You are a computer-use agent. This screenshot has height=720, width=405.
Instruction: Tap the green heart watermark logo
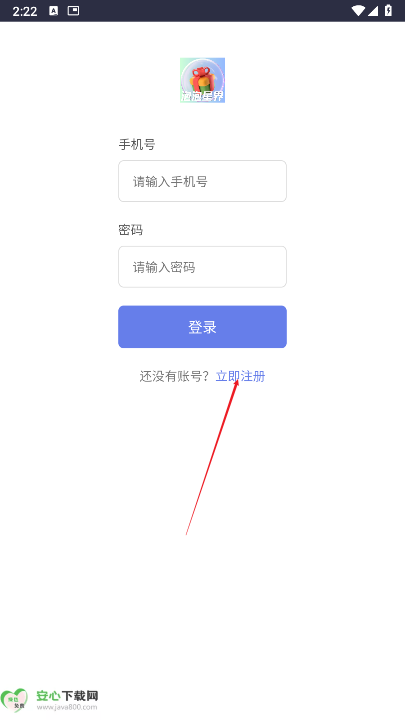click(14, 700)
